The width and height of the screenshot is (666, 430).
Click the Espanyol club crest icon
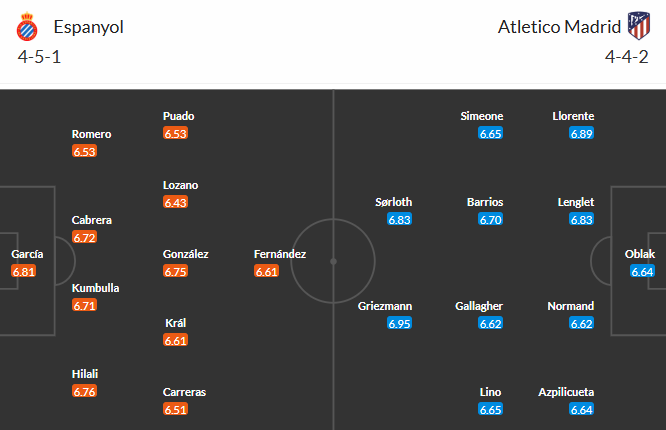(27, 27)
